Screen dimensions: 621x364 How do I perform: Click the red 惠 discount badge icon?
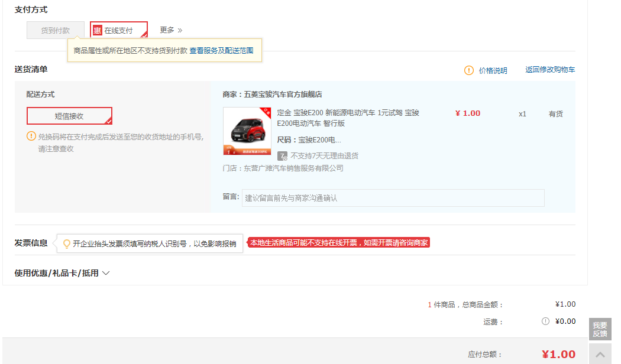pos(98,31)
